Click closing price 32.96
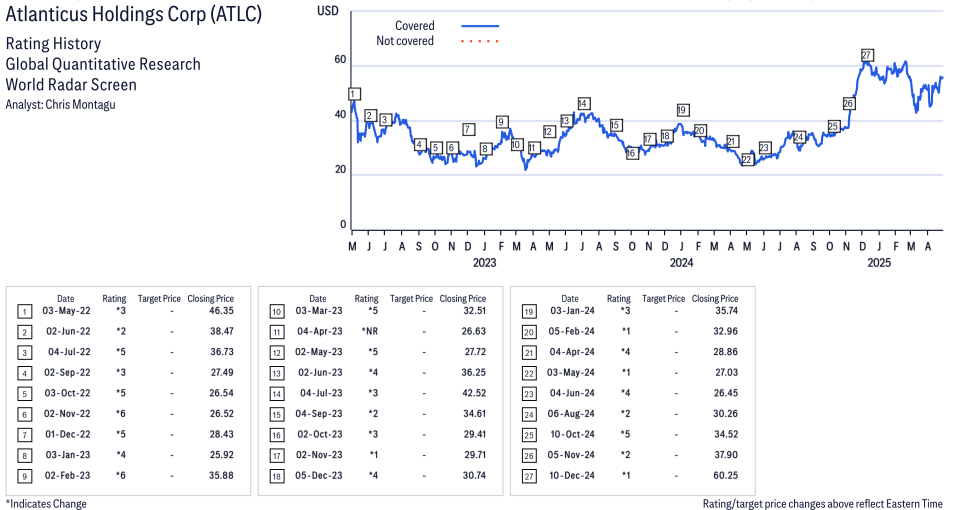The height and width of the screenshot is (510, 954). [x=726, y=331]
